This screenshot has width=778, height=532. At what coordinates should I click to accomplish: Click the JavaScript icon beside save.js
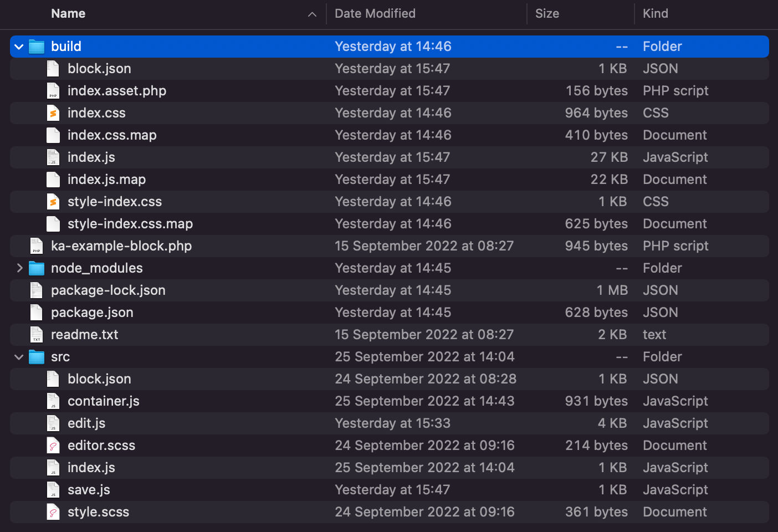click(53, 489)
